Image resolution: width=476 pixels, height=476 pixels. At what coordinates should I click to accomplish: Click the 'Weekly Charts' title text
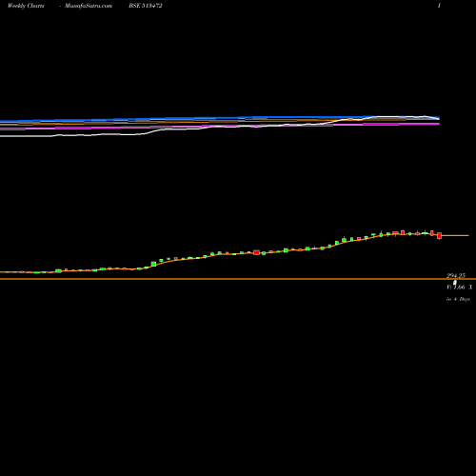tap(26, 6)
